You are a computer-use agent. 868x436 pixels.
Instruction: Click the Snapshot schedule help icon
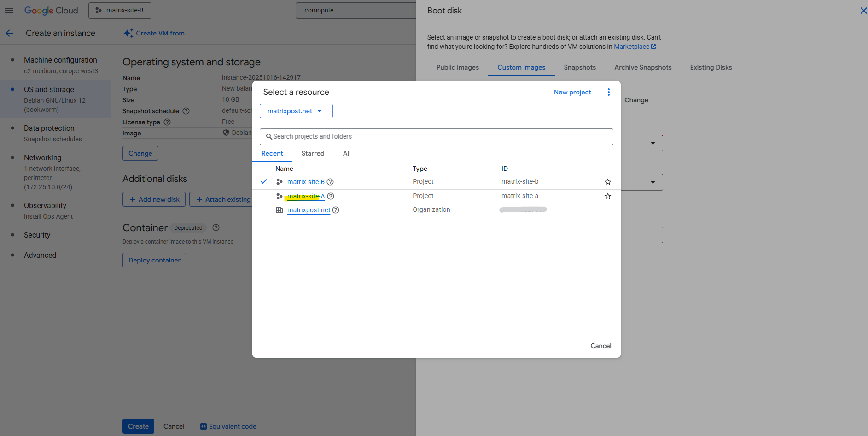point(186,111)
